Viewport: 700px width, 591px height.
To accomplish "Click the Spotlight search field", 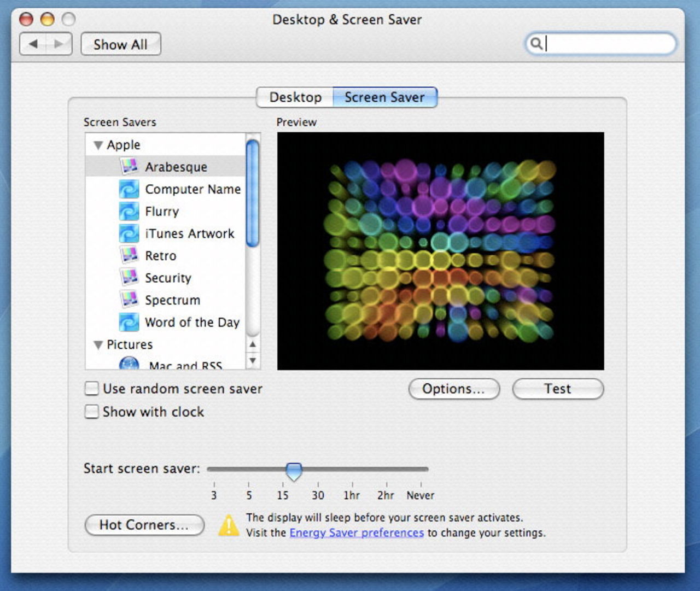I will point(602,44).
